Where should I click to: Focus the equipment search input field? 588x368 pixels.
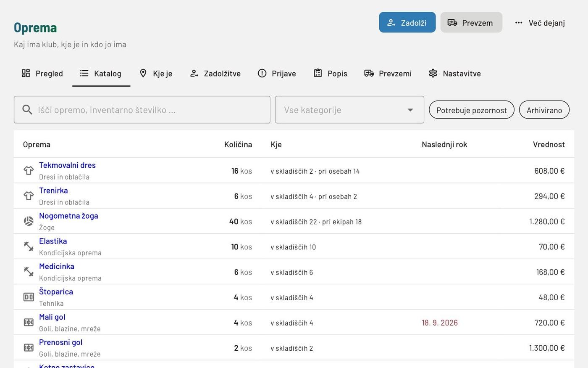[142, 110]
